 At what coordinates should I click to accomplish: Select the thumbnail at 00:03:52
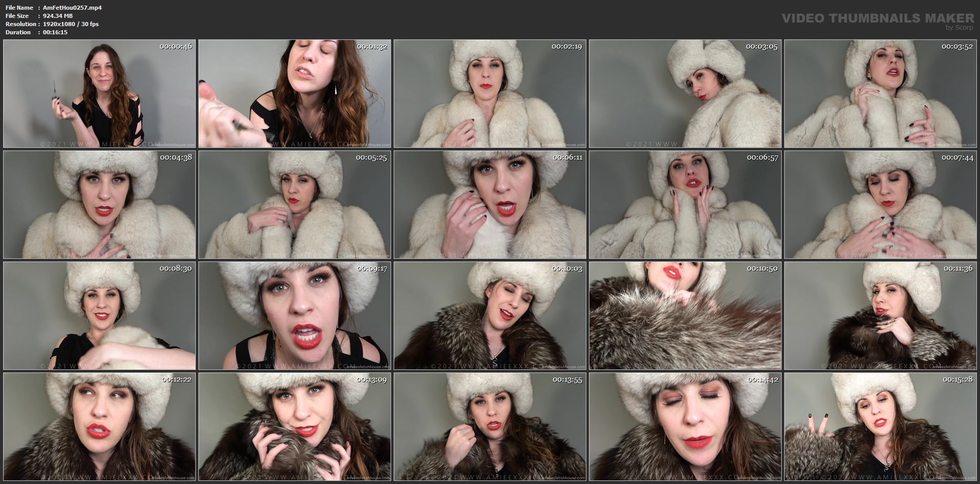[x=880, y=94]
